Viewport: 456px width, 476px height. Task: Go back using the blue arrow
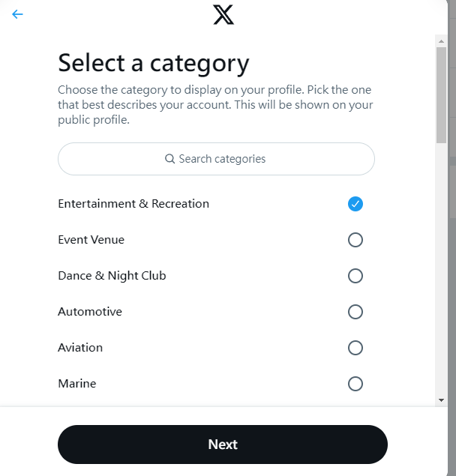[x=17, y=14]
